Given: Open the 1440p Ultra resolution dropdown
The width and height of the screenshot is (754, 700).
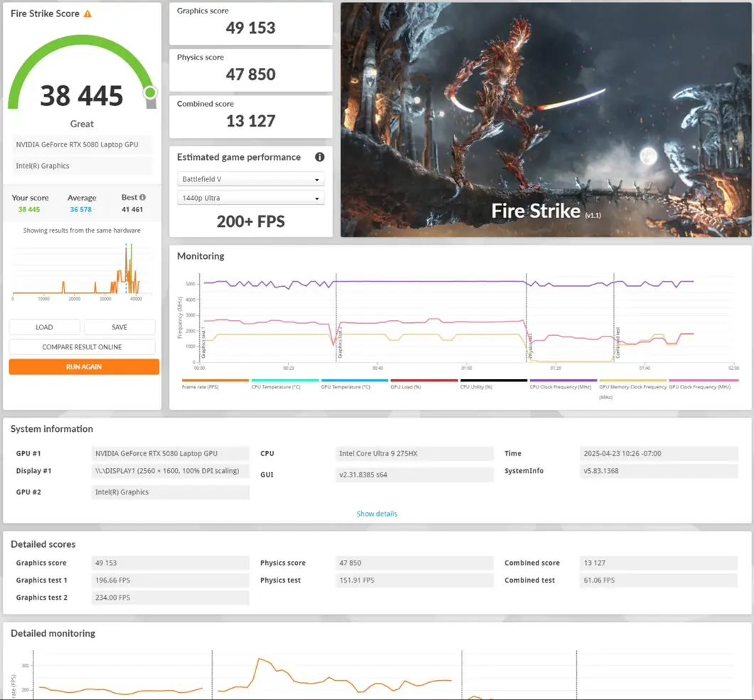Looking at the screenshot, I should (250, 198).
